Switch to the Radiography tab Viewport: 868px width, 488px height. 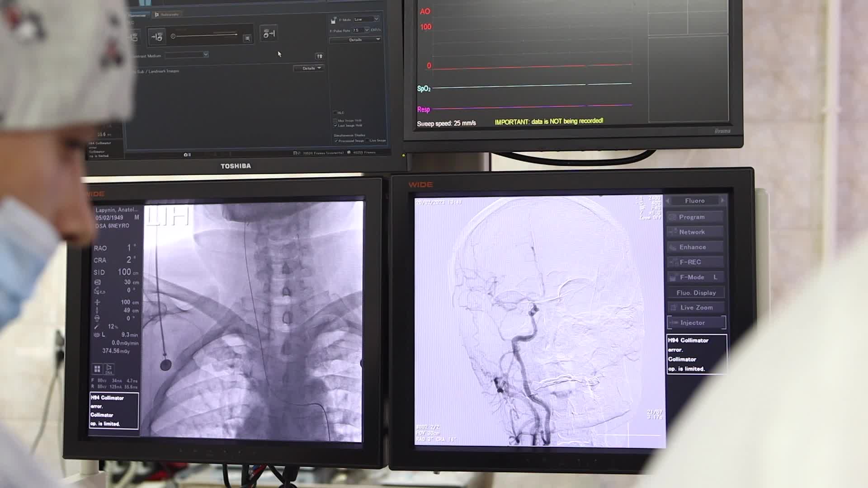coord(167,14)
